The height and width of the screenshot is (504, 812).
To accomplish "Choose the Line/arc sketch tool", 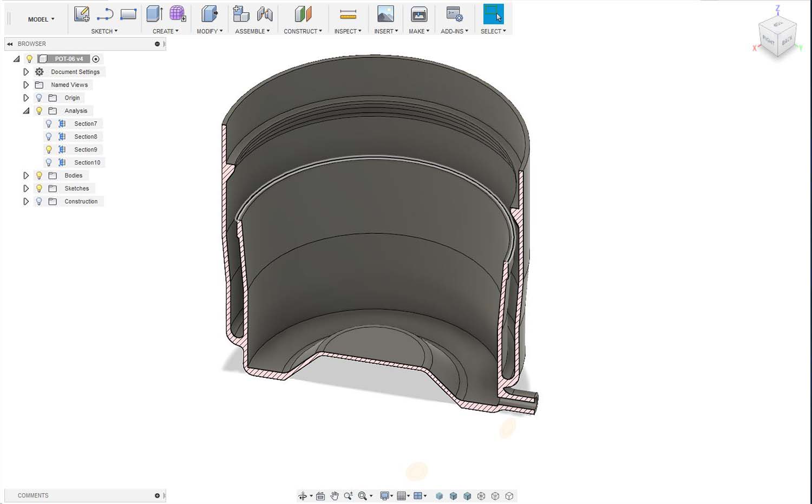I will (x=104, y=14).
